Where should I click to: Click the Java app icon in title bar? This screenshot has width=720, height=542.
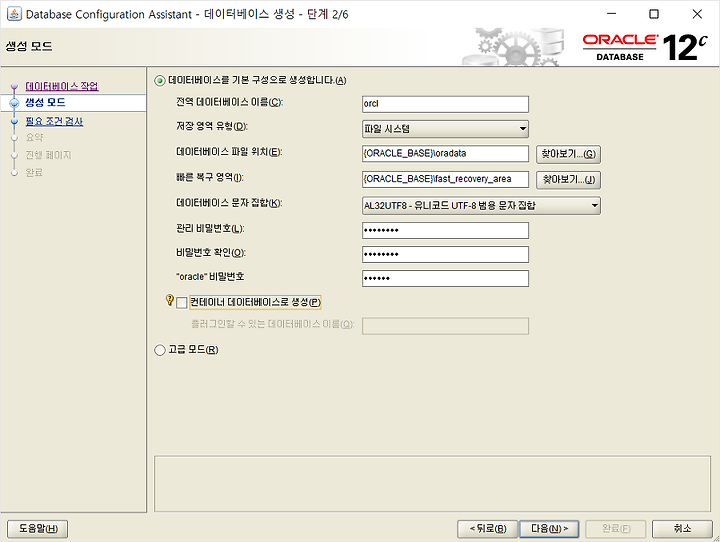click(x=14, y=14)
